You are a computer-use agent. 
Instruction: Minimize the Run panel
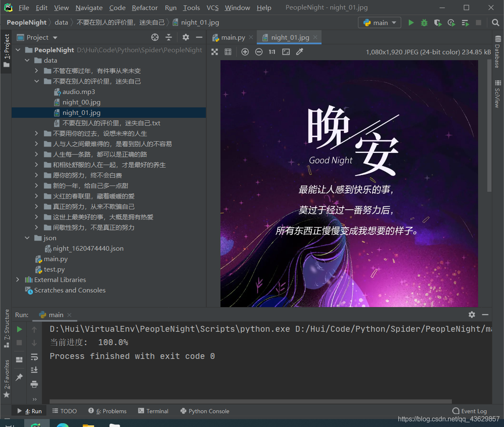[485, 315]
